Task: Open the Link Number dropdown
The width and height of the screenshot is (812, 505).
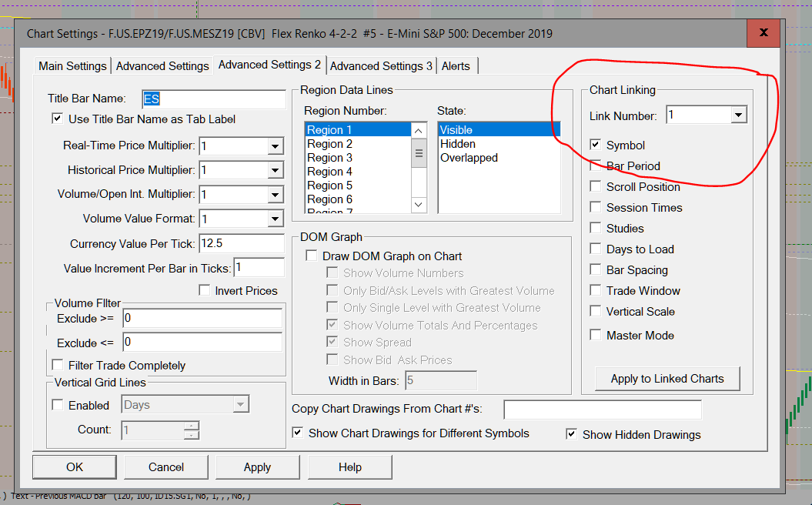Action: [x=739, y=115]
